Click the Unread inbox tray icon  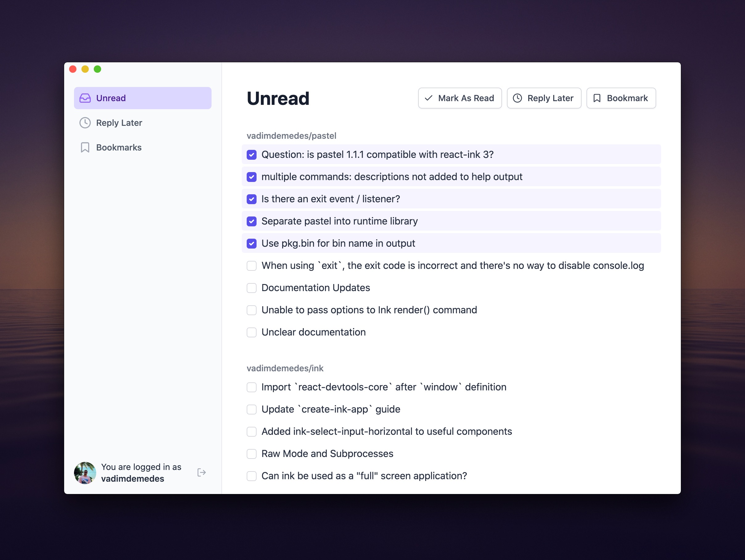point(85,98)
